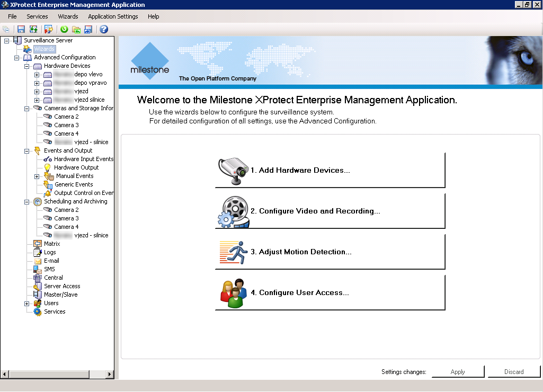Click the Apply button
The width and height of the screenshot is (543, 392).
click(458, 371)
